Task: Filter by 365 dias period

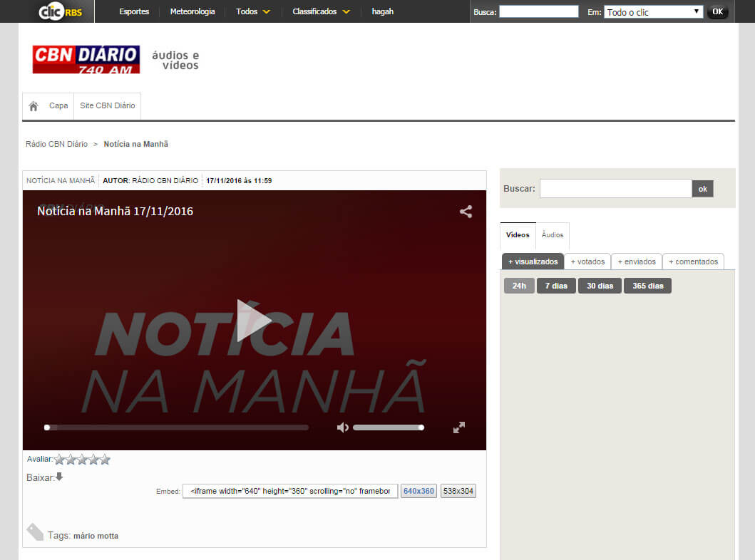Action: (x=647, y=286)
